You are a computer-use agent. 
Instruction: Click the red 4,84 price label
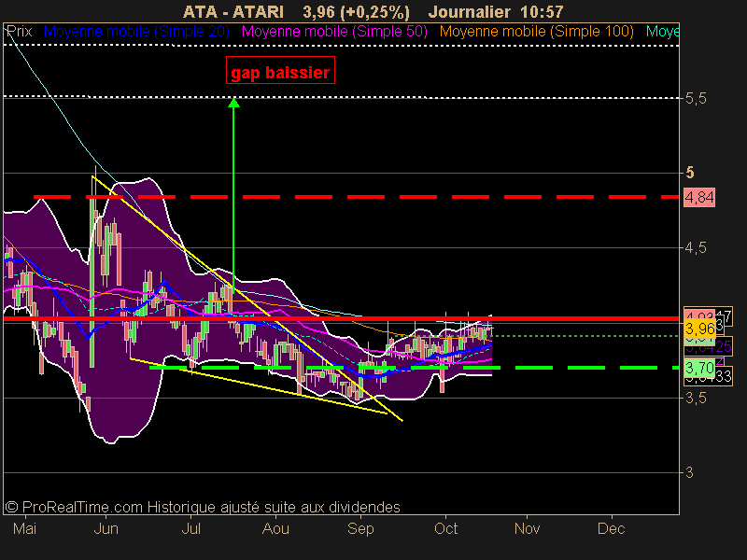pyautogui.click(x=698, y=197)
